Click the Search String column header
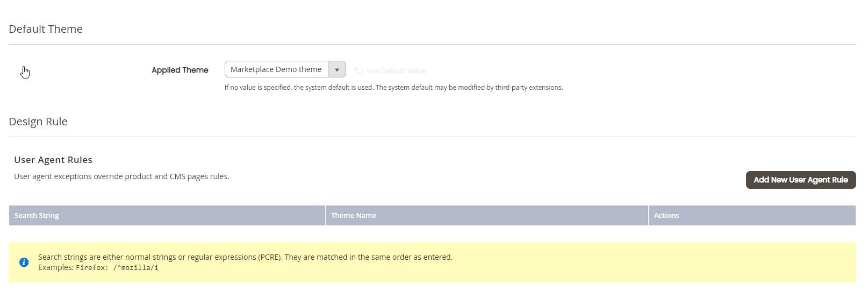This screenshot has height=298, width=868. [167, 215]
